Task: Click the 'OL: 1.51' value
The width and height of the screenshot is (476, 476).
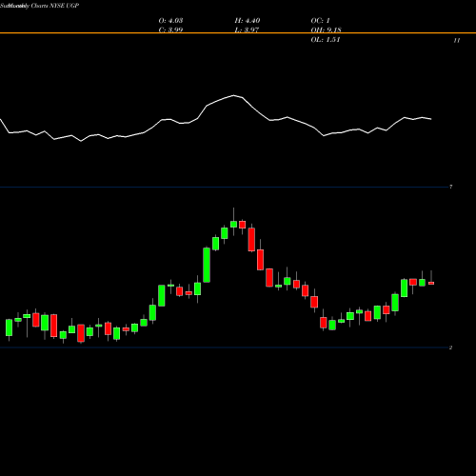Action: [326, 40]
